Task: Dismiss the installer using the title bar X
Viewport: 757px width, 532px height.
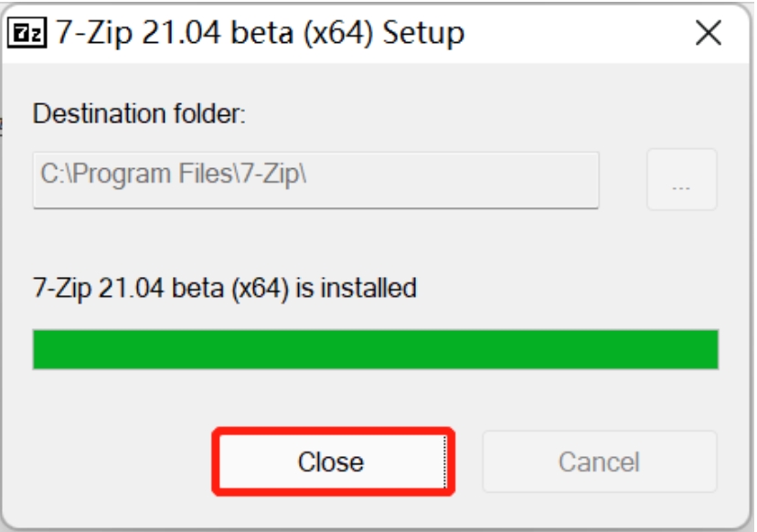Action: (709, 34)
